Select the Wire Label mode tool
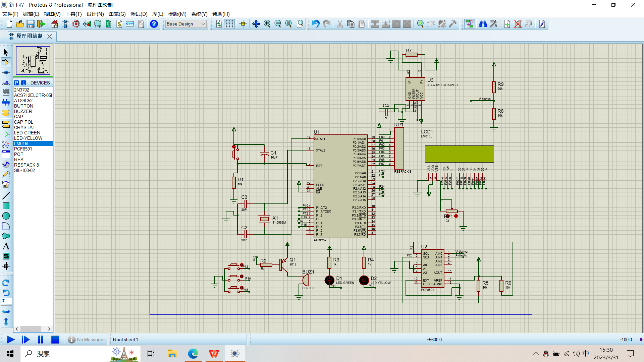The height and width of the screenshot is (362, 644). coord(6,82)
